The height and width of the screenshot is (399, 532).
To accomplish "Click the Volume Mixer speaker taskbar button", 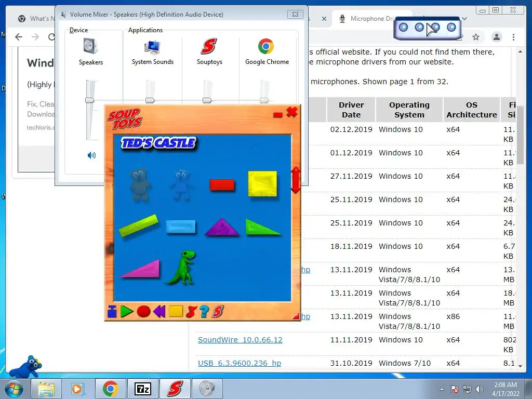I will click(207, 389).
